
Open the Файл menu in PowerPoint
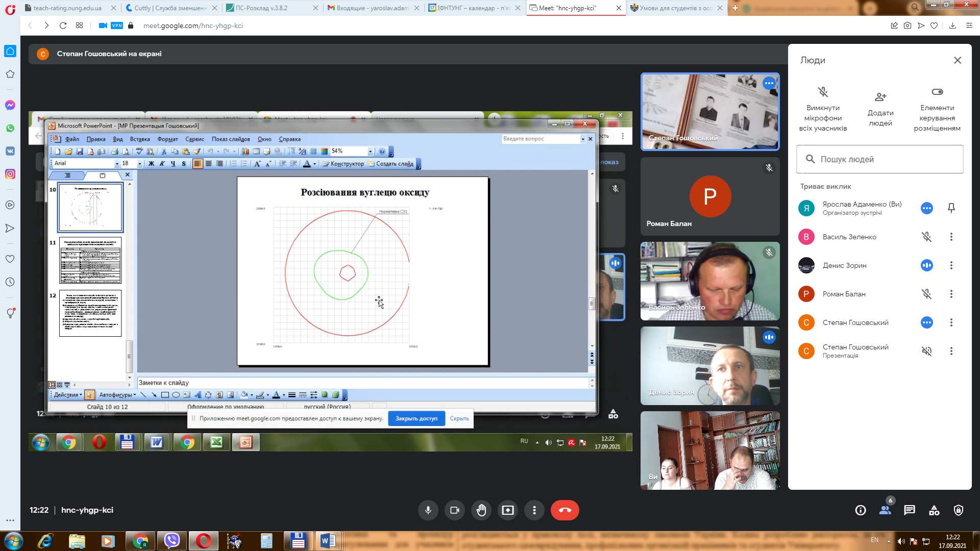pyautogui.click(x=72, y=139)
